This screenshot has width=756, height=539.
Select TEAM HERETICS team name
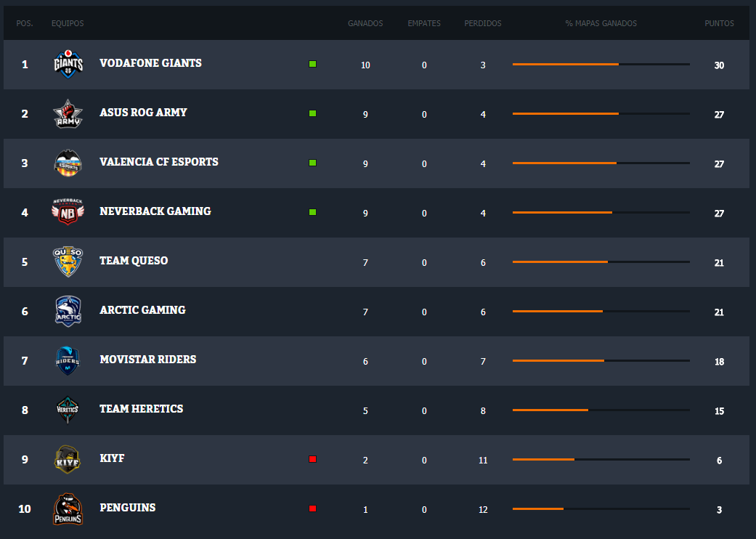142,409
